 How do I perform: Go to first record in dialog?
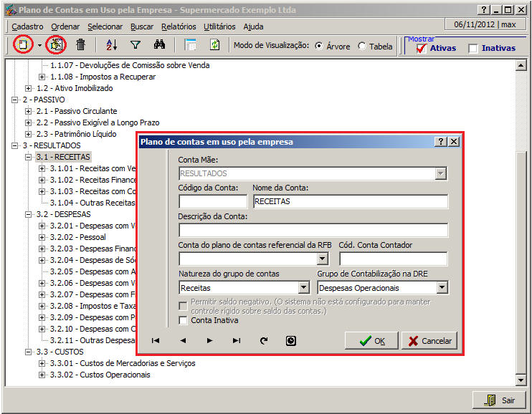[x=156, y=341]
